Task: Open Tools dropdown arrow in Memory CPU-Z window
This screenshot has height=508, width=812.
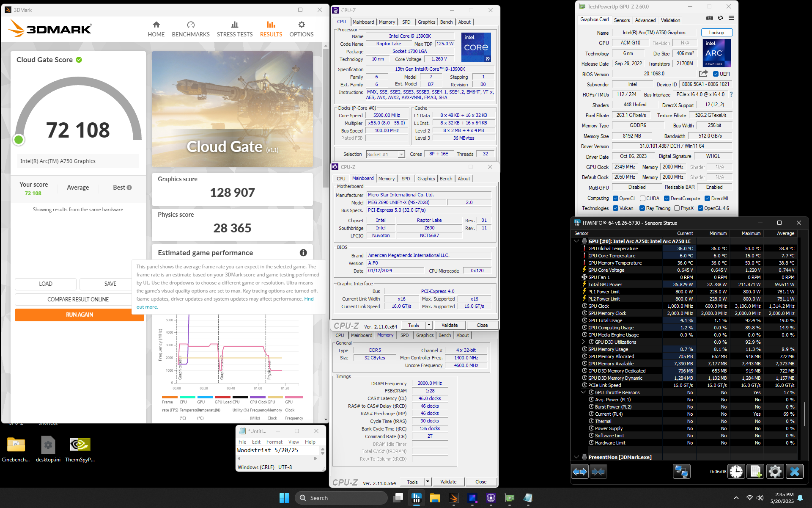Action: click(428, 482)
